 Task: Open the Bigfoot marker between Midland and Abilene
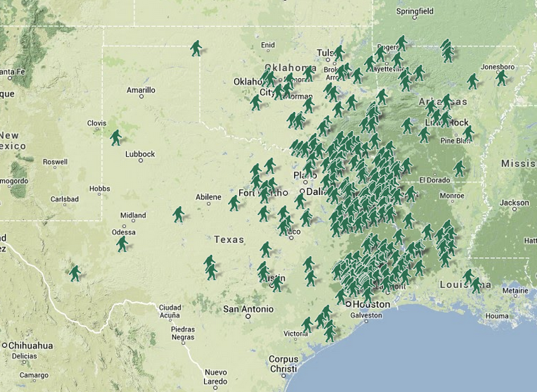pos(178,214)
